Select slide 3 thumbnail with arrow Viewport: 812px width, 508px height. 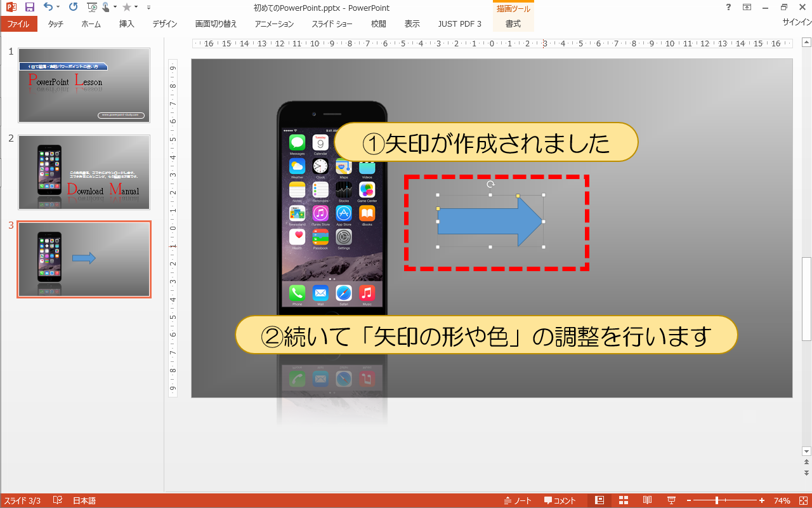point(84,259)
